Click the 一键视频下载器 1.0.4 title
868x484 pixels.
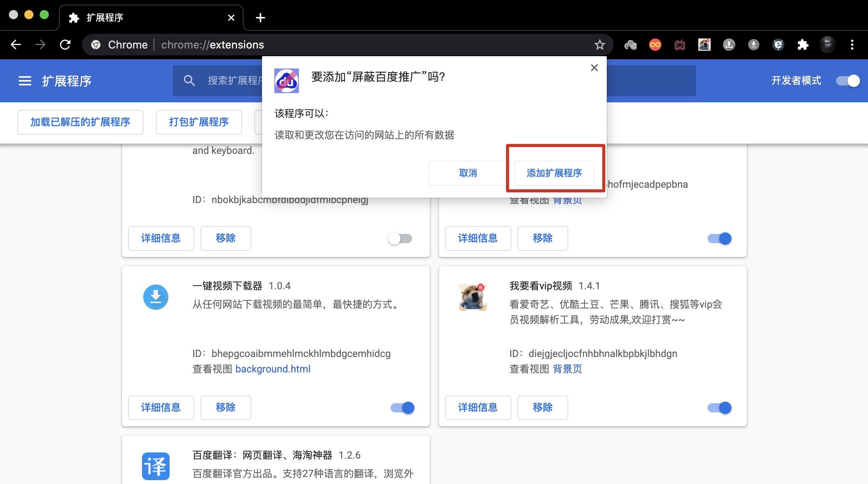pos(242,286)
